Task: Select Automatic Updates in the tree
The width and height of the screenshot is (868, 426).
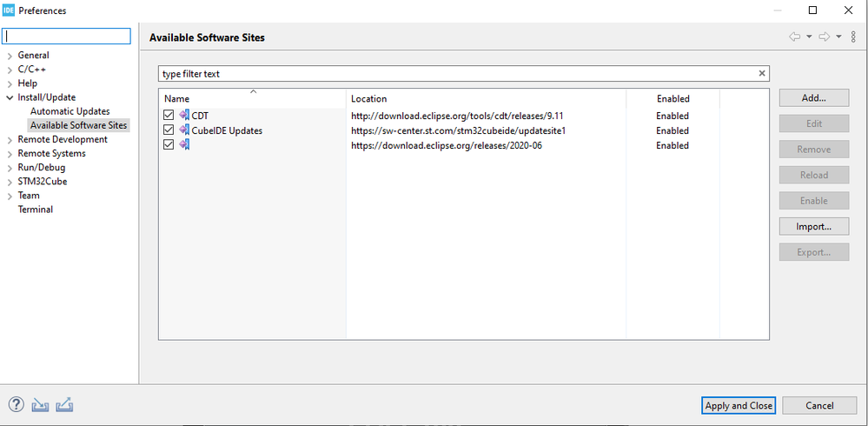Action: pyautogui.click(x=70, y=111)
